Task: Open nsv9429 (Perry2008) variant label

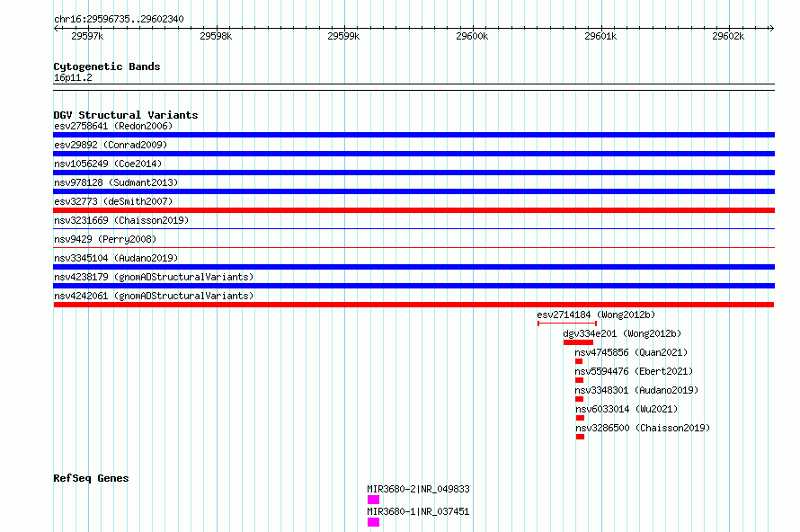Action: pyautogui.click(x=105, y=239)
